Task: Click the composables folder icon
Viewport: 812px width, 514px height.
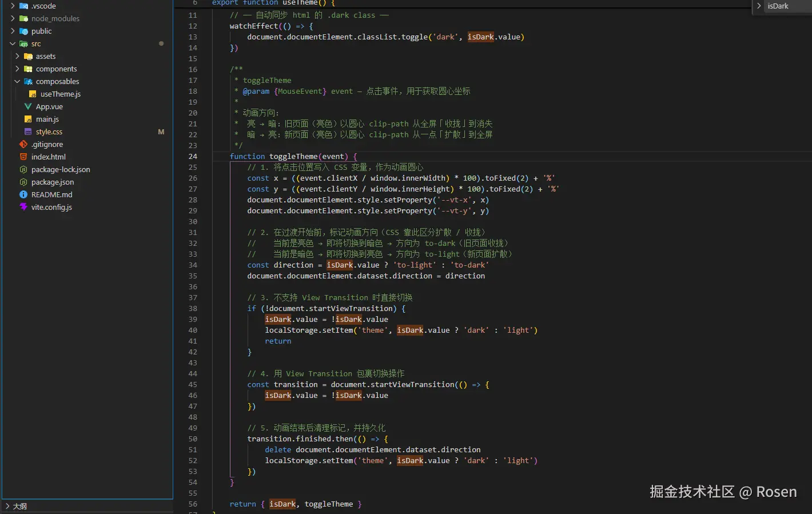Action: point(28,81)
